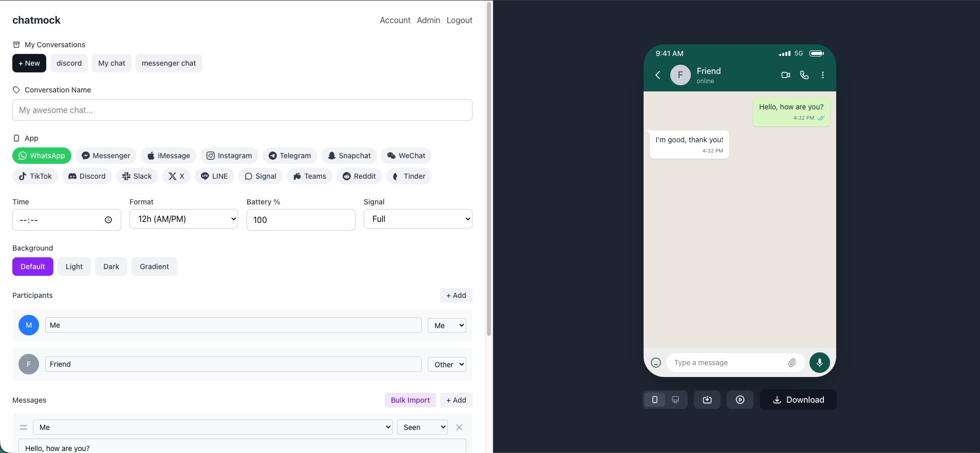Tap the back arrow in phone preview
Viewport: 980px width, 453px height.
658,75
